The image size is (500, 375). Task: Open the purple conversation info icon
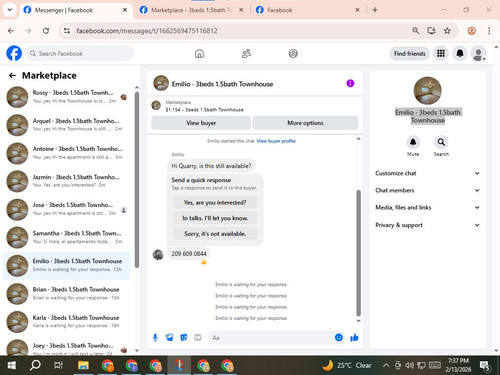click(350, 83)
